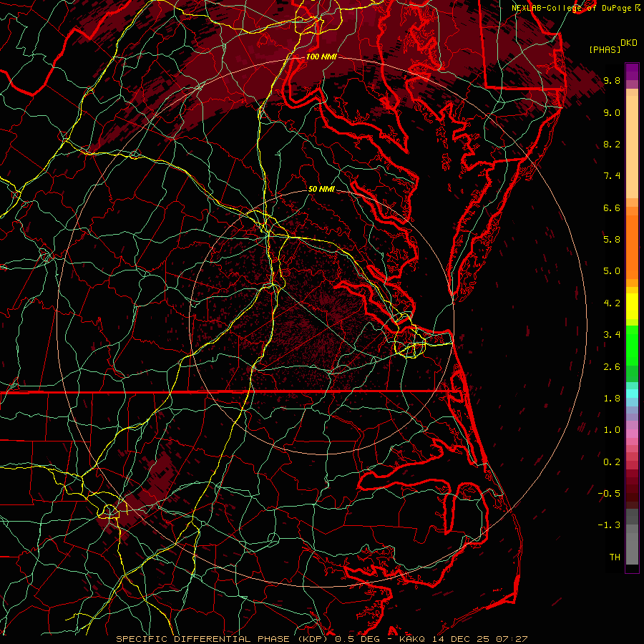Select the 9.8 value on the color scale

click(612, 80)
